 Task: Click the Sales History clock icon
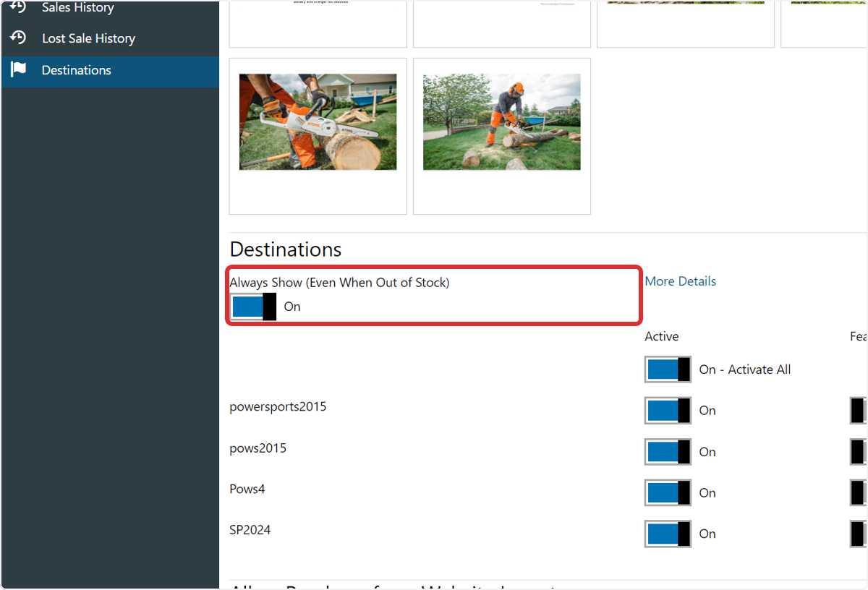[x=18, y=7]
